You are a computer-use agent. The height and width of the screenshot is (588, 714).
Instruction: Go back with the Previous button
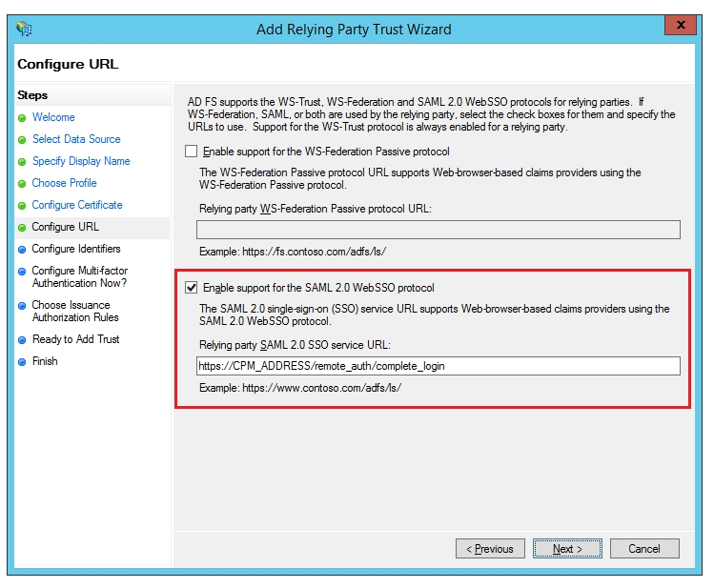[x=490, y=548]
